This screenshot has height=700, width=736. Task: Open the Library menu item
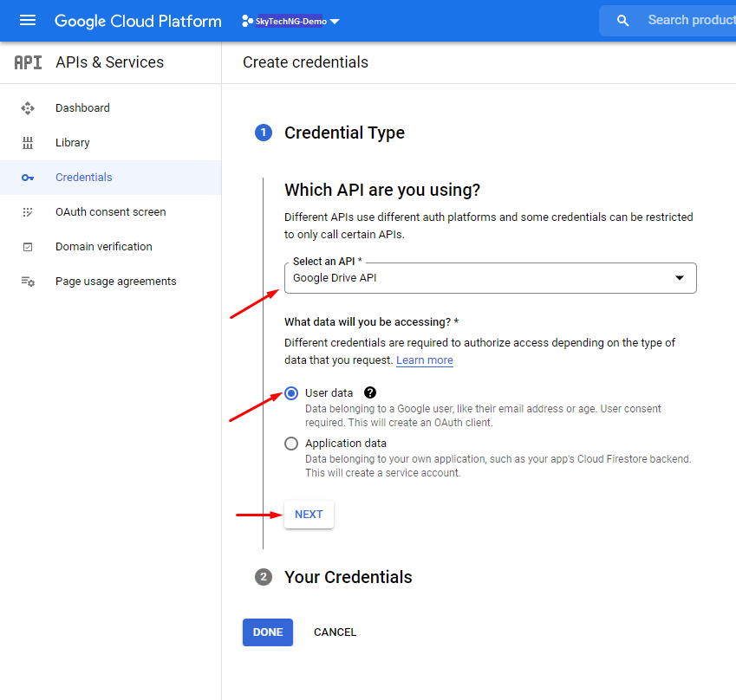[73, 143]
